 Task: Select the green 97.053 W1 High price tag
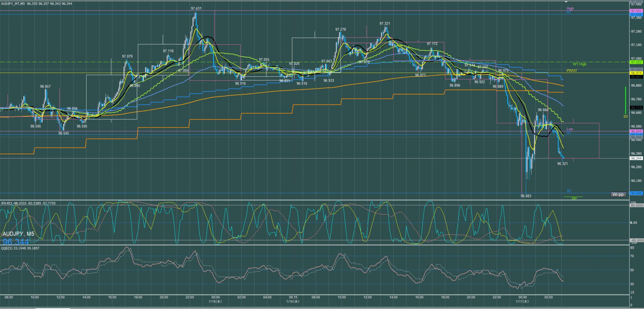(636, 62)
